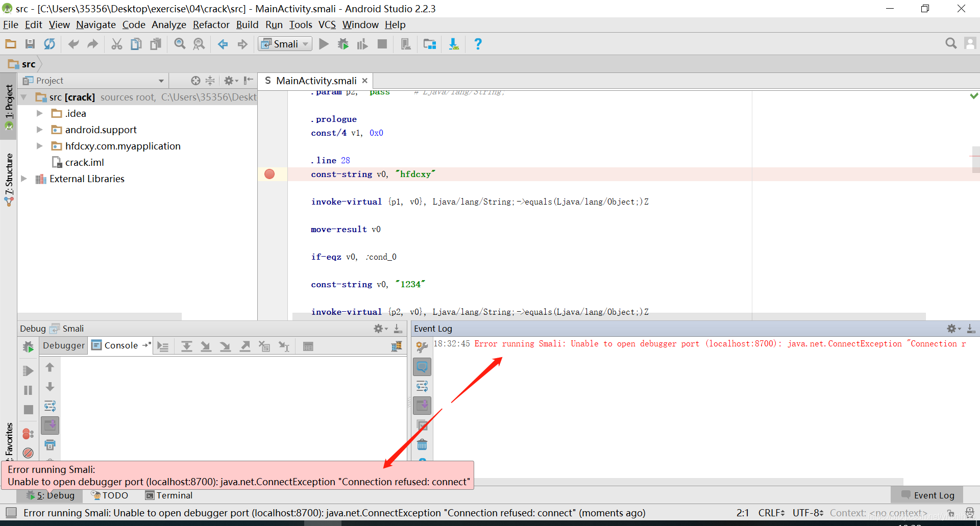Click the Save All toolbar icon

30,44
